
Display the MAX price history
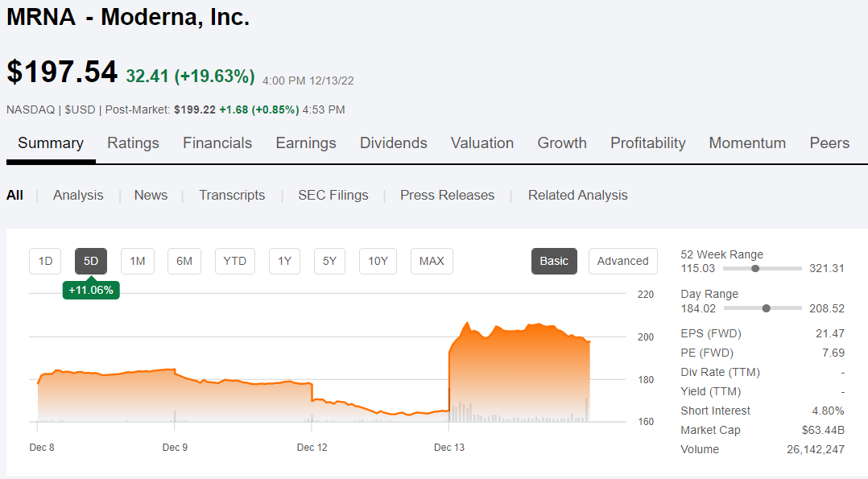pyautogui.click(x=432, y=261)
